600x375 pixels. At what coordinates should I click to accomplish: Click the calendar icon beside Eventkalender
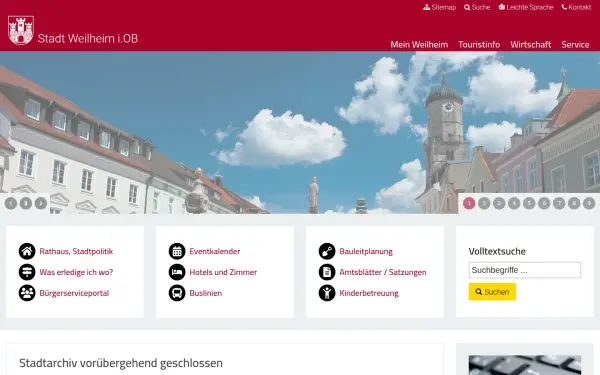click(x=177, y=251)
